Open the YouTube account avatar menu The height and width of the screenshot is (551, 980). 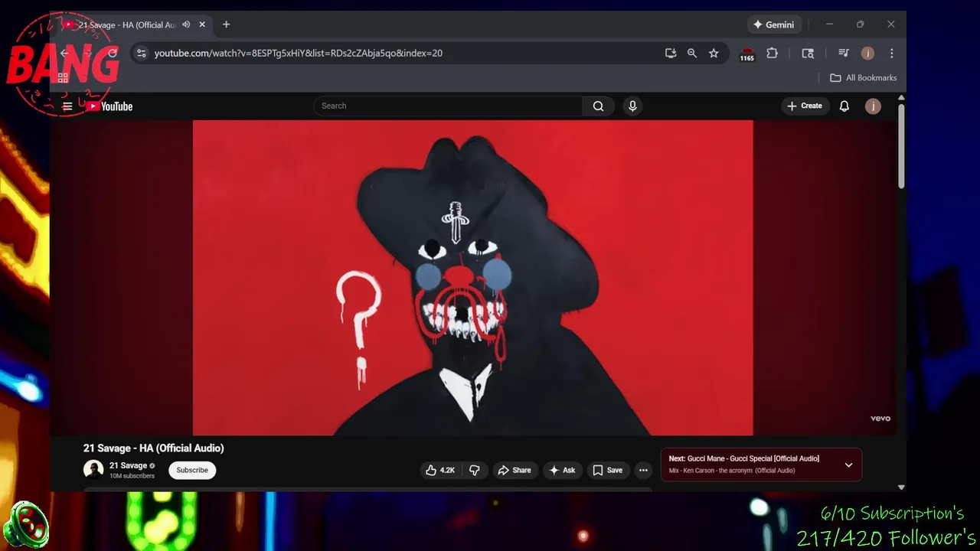coord(873,106)
